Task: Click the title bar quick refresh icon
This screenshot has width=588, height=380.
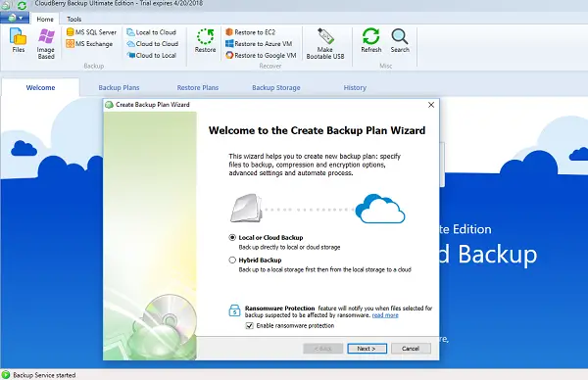Action: click(x=22, y=5)
